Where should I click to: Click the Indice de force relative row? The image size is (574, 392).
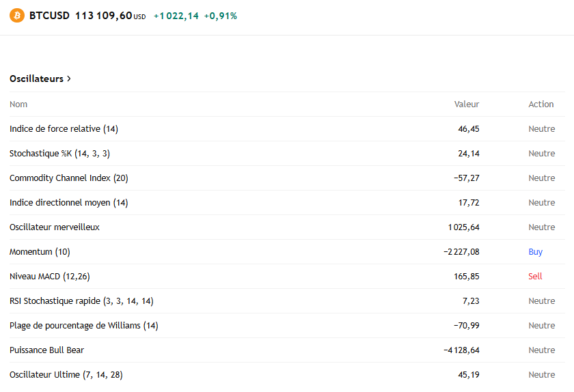coord(64,129)
